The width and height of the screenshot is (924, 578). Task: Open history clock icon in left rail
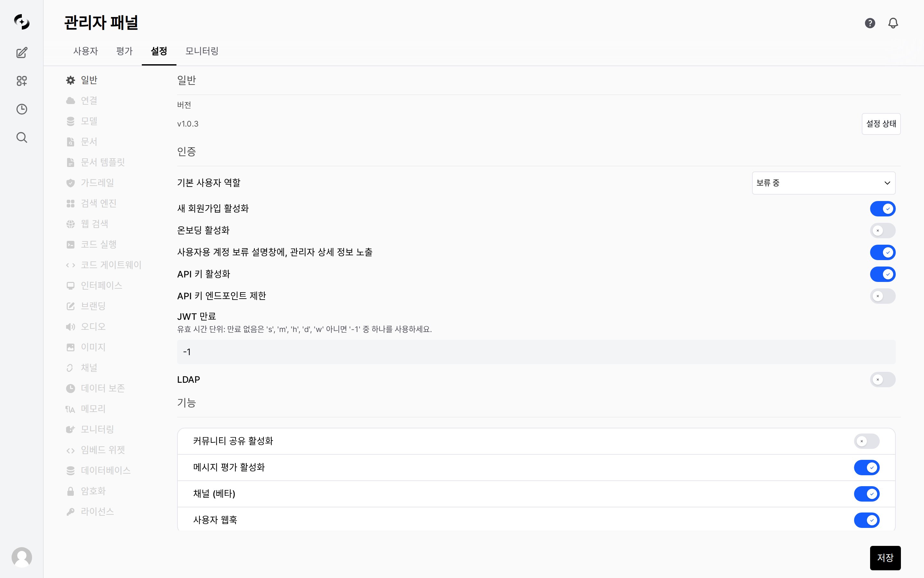tap(22, 109)
